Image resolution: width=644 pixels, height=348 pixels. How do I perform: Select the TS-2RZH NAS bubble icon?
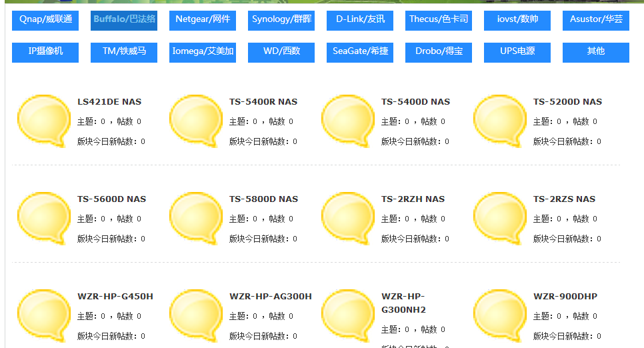(348, 218)
